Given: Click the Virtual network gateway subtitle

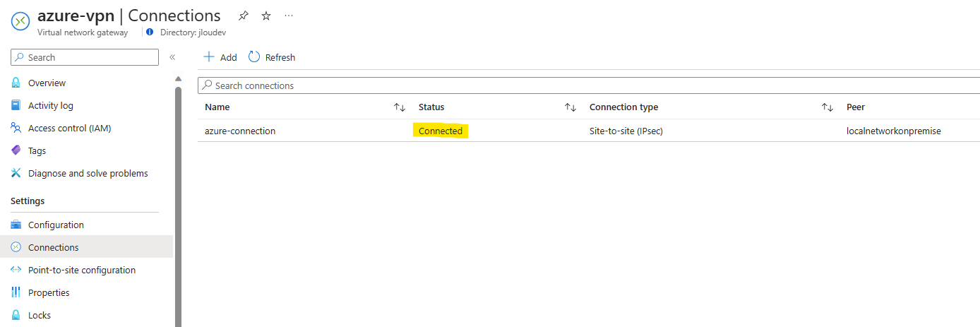Looking at the screenshot, I should pos(83,32).
